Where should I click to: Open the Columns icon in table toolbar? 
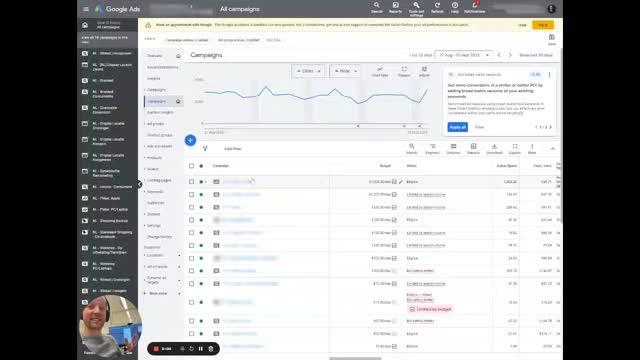coord(453,149)
